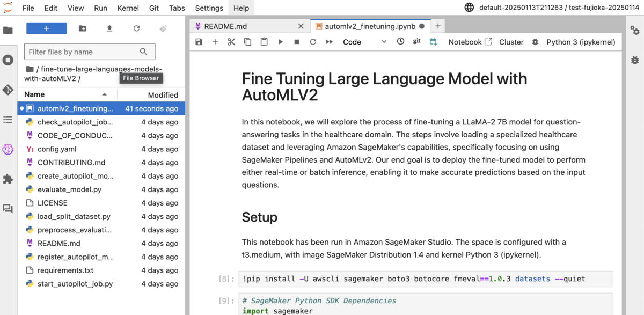
Task: Open the clock icon in notebook toolbar
Action: 400,41
